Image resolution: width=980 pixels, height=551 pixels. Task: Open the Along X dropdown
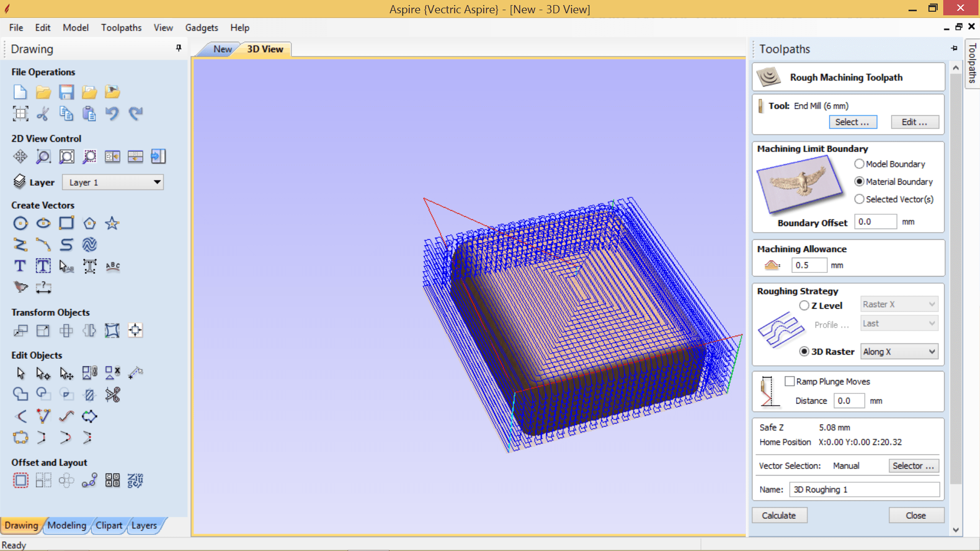(899, 352)
